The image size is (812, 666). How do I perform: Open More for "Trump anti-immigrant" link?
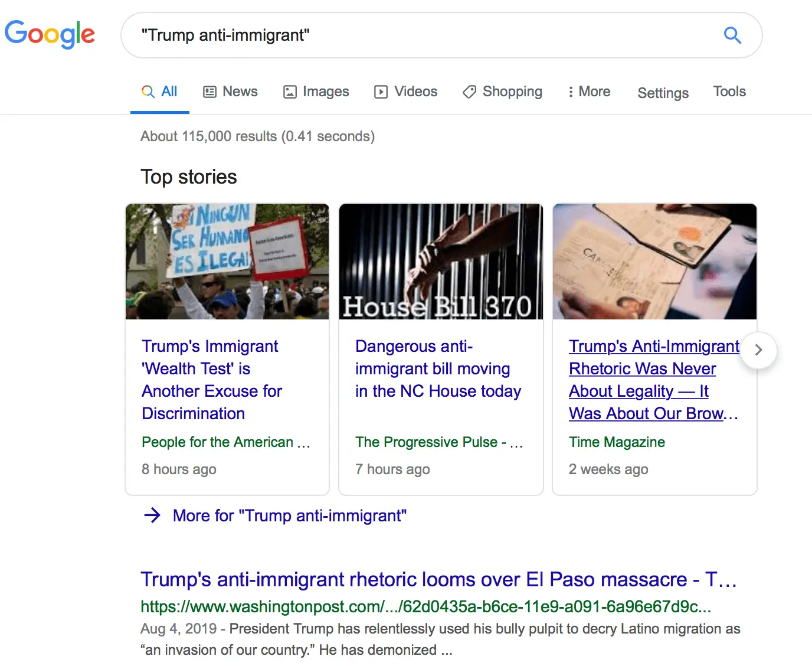pos(289,515)
